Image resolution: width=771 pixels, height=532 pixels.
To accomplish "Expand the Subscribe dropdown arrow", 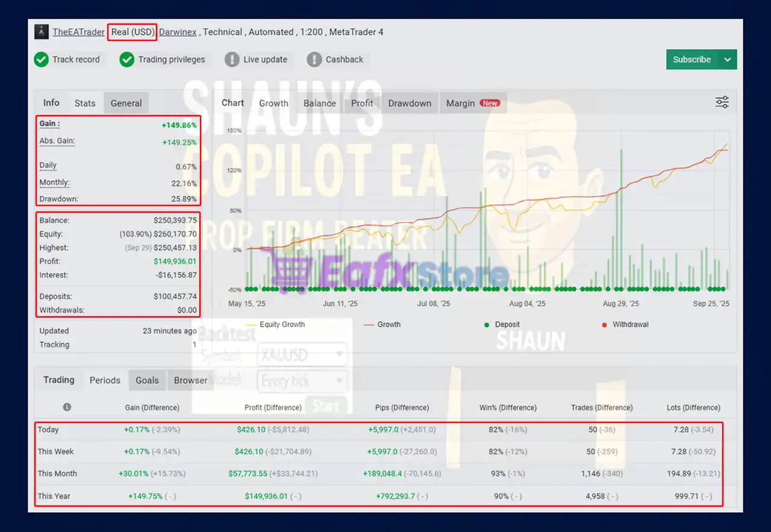I will [x=728, y=59].
